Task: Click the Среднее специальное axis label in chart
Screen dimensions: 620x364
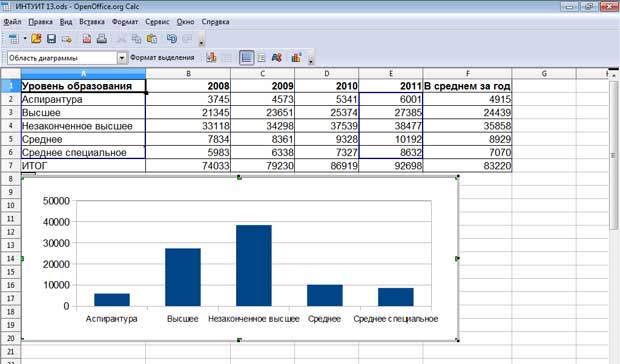Action: [x=396, y=319]
